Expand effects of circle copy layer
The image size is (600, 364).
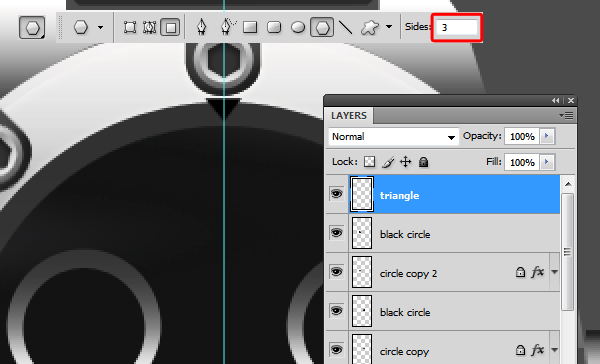554,349
